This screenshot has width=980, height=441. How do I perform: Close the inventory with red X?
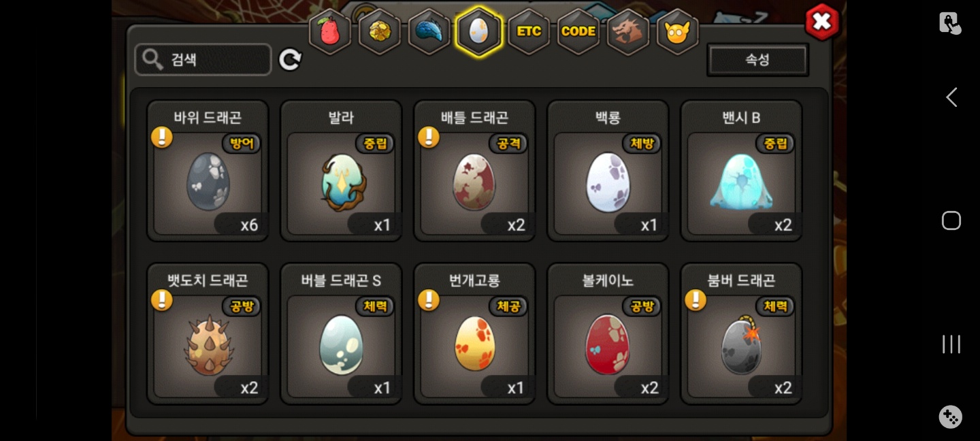pos(822,22)
